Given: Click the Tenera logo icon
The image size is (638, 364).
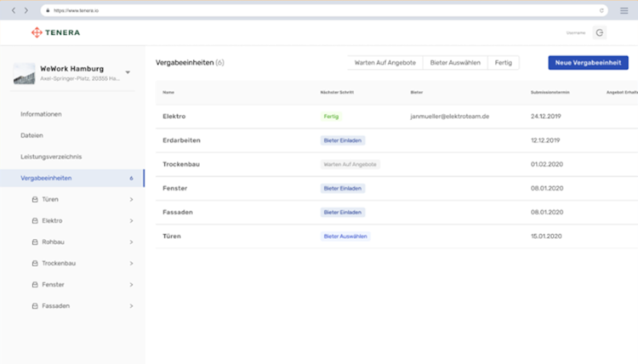Looking at the screenshot, I should pyautogui.click(x=37, y=32).
